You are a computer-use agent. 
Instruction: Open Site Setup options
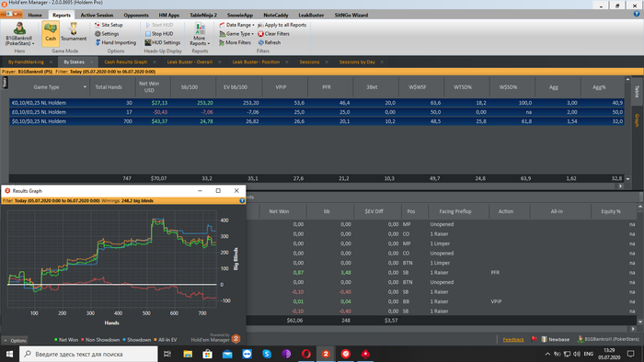coord(109,25)
